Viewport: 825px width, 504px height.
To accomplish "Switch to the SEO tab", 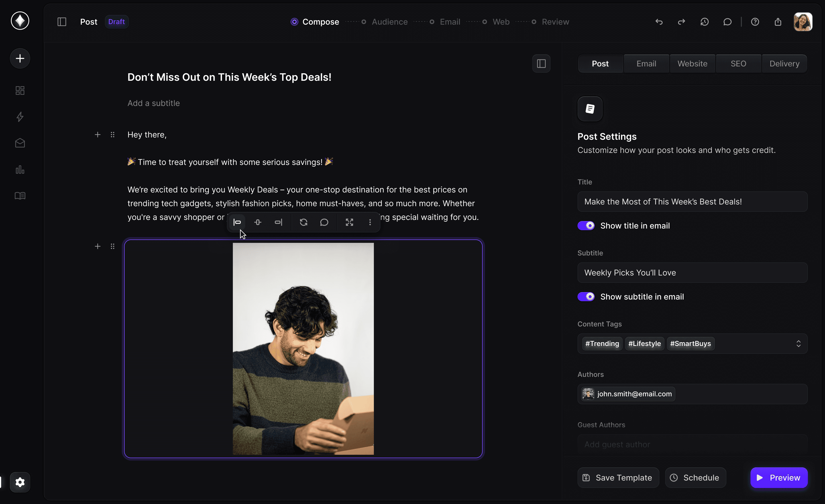I will [x=738, y=64].
